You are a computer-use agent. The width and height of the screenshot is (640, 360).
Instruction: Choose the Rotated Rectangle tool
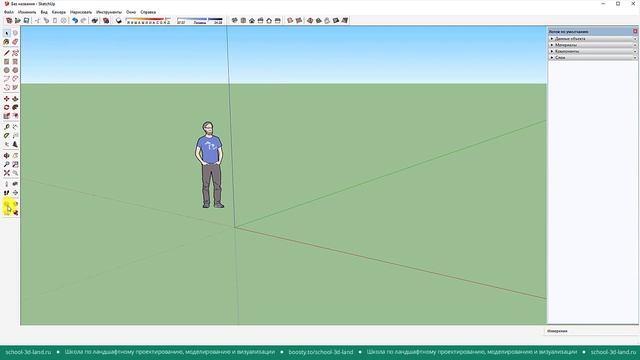click(x=15, y=62)
